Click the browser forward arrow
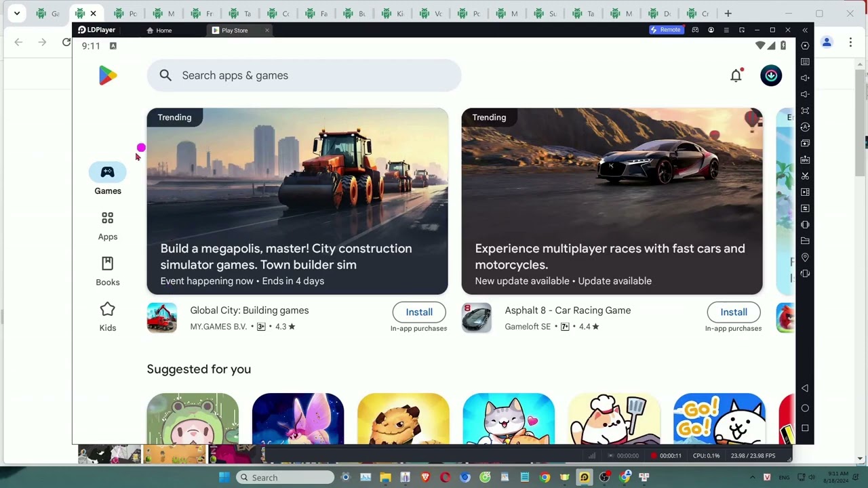This screenshot has width=868, height=488. [x=42, y=42]
